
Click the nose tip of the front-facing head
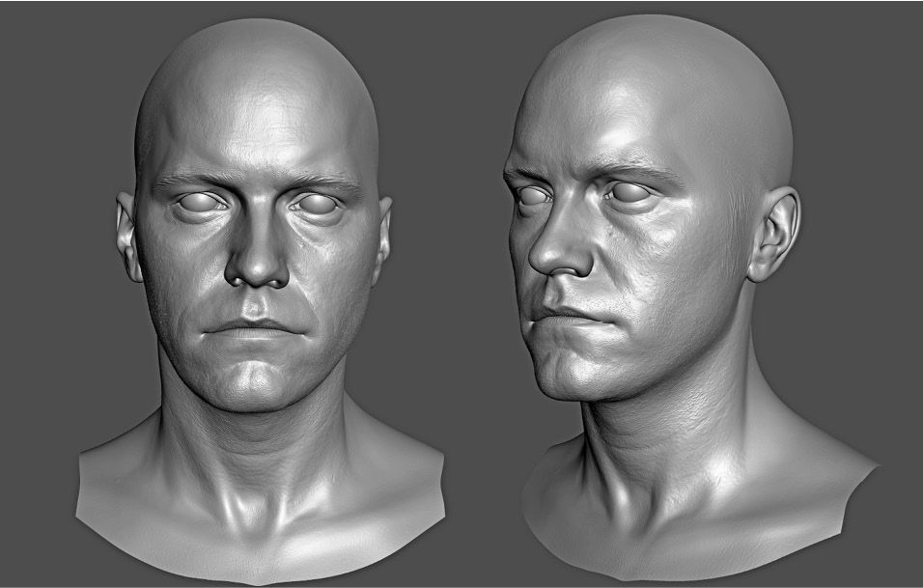257,270
